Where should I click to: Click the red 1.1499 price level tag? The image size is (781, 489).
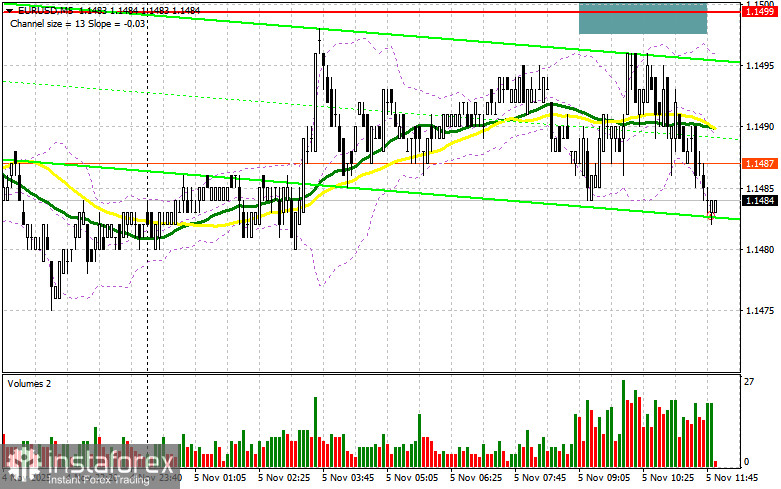(760, 12)
